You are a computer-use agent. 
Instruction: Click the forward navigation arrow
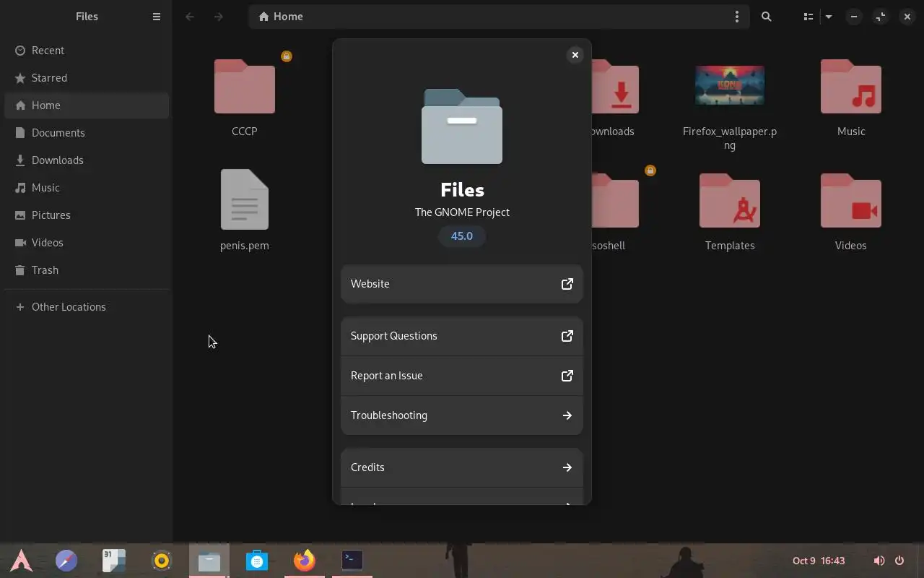click(219, 17)
